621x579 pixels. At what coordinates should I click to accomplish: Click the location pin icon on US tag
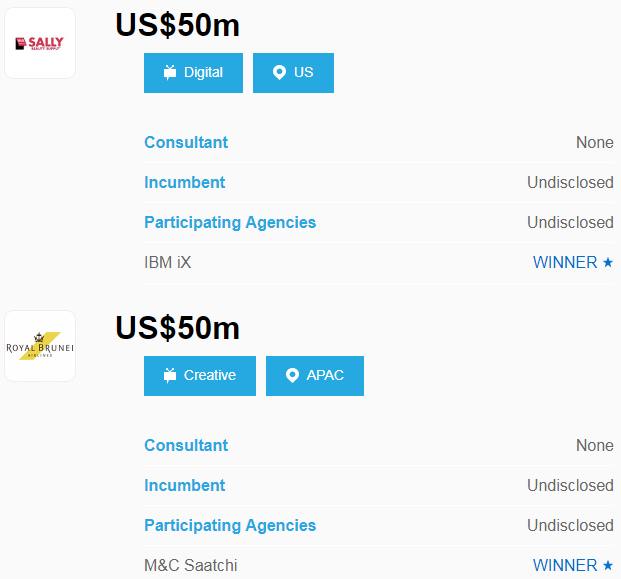point(279,73)
